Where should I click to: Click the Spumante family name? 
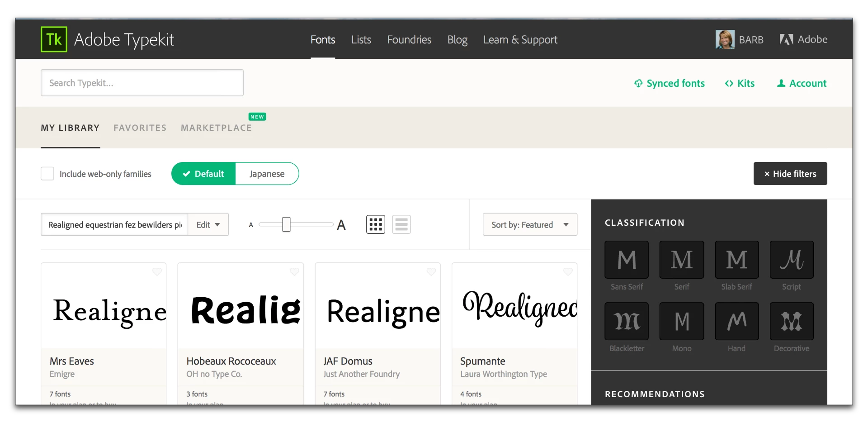coord(483,361)
